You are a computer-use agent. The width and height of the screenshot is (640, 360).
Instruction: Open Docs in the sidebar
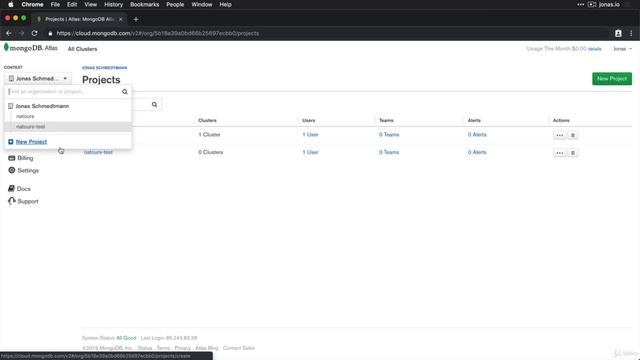(20, 189)
